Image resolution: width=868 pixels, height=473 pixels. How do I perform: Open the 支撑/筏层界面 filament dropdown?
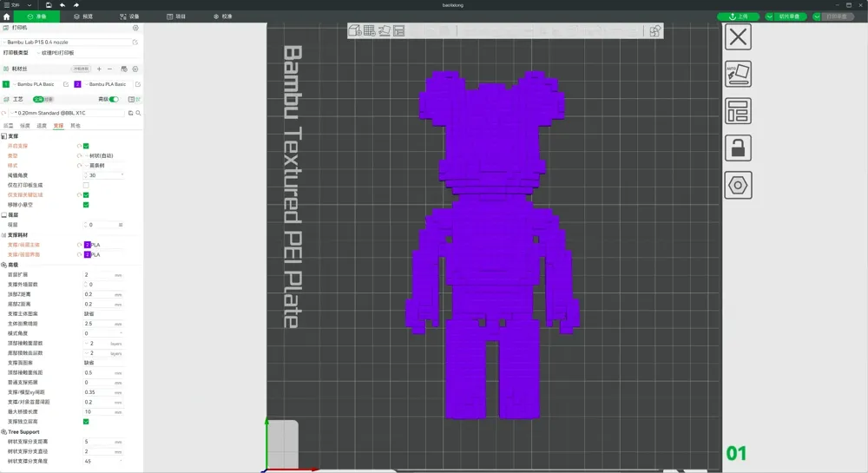(x=104, y=254)
